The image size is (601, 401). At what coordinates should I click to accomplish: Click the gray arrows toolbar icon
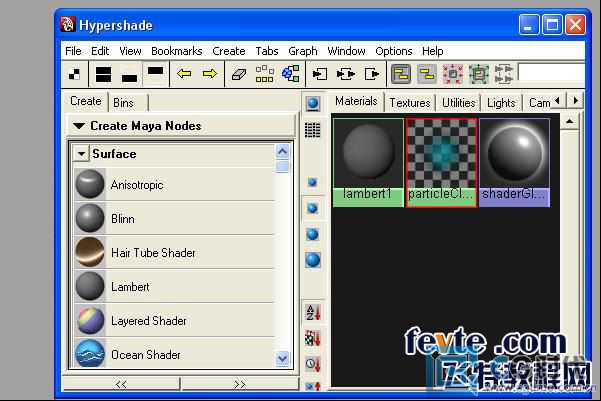504,74
